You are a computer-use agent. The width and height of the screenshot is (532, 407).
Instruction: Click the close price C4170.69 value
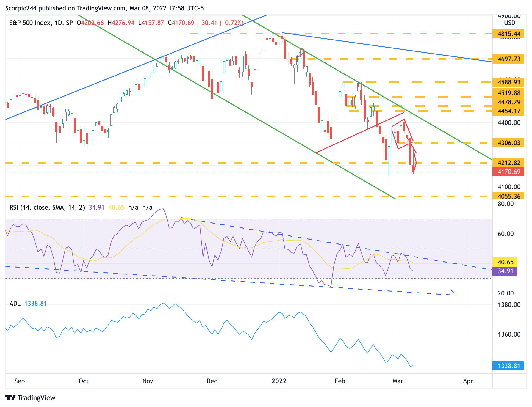[x=181, y=23]
